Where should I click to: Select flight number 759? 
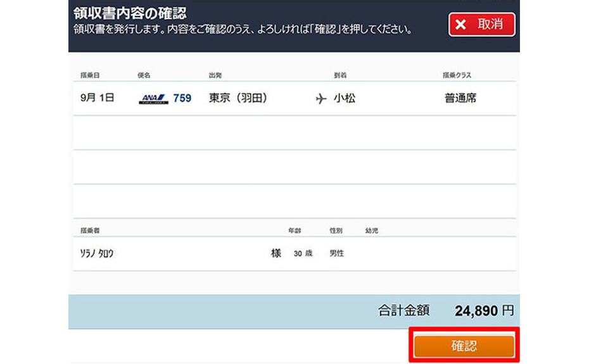click(182, 98)
